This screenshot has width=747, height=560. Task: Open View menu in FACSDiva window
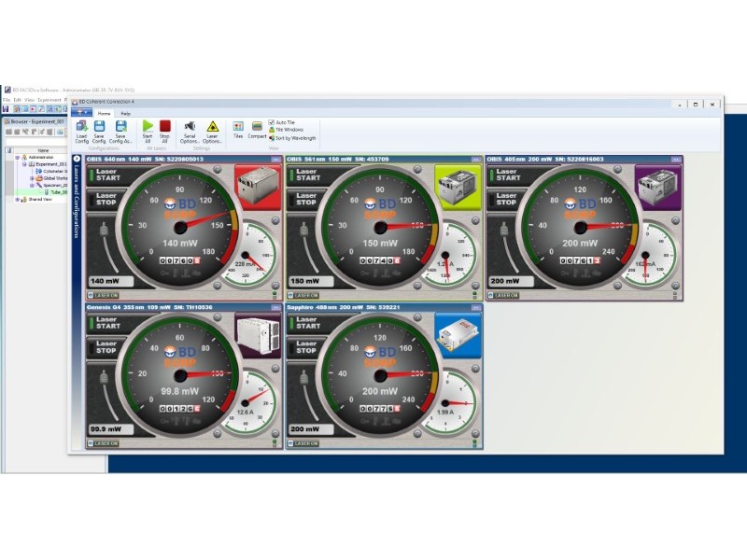pyautogui.click(x=30, y=100)
